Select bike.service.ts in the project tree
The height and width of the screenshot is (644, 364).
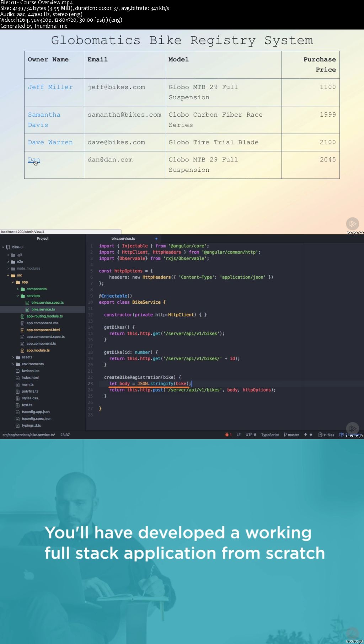click(x=43, y=309)
